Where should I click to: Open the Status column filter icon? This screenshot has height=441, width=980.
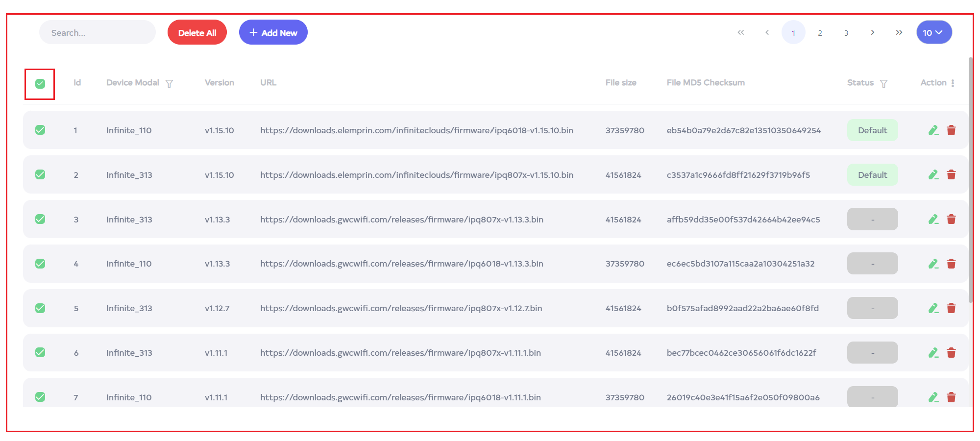[883, 84]
